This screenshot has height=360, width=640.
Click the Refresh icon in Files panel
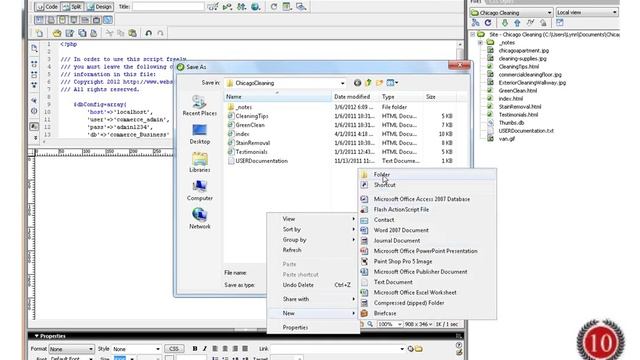488,23
